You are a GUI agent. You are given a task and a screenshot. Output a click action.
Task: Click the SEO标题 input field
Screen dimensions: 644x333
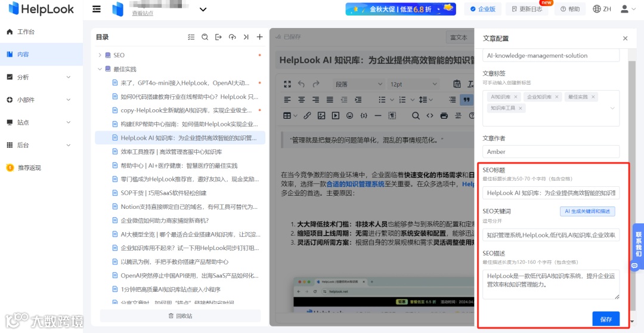click(551, 192)
